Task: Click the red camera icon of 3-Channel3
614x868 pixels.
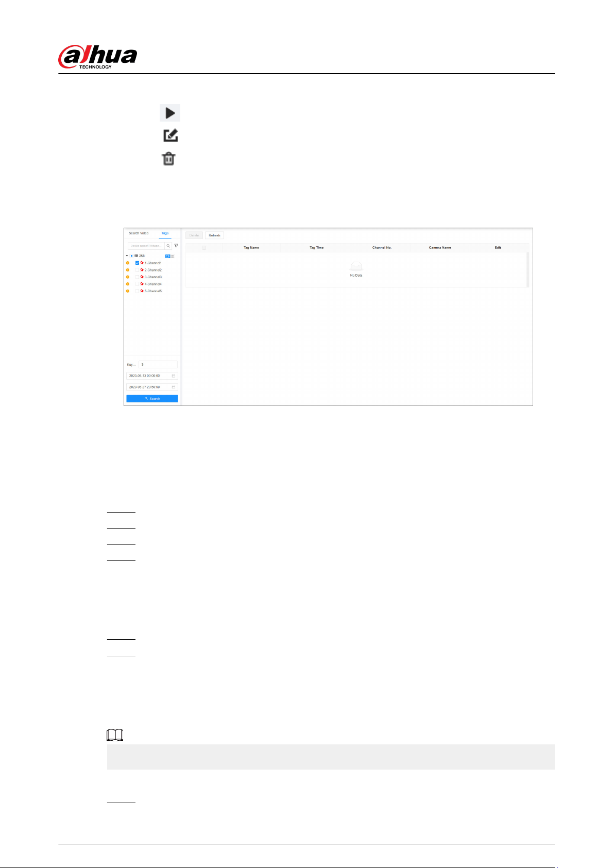Action: coord(142,277)
